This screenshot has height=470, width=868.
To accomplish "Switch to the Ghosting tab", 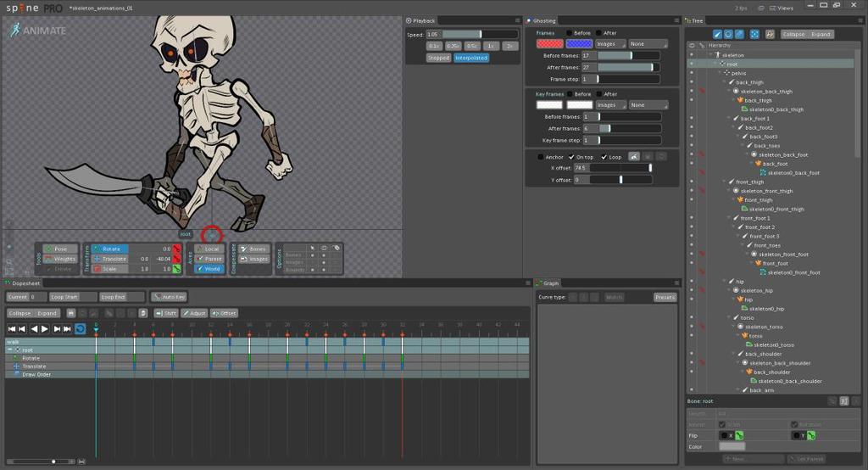I will 541,20.
